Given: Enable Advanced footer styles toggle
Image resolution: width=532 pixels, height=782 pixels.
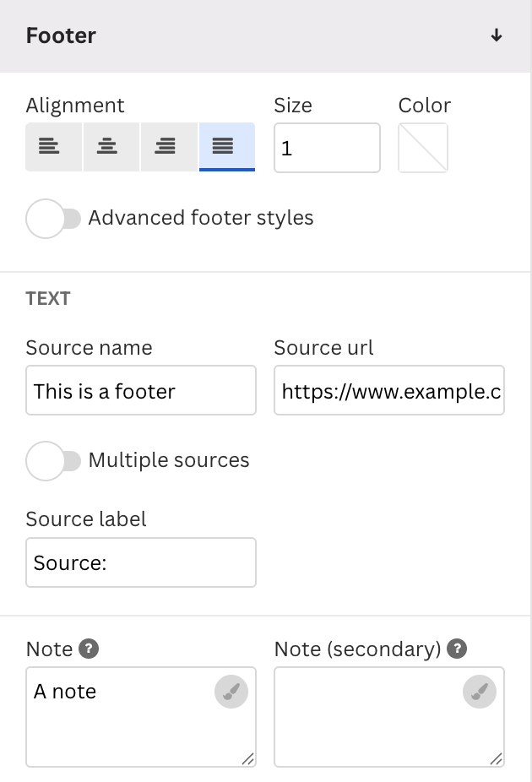Looking at the screenshot, I should 52,219.
